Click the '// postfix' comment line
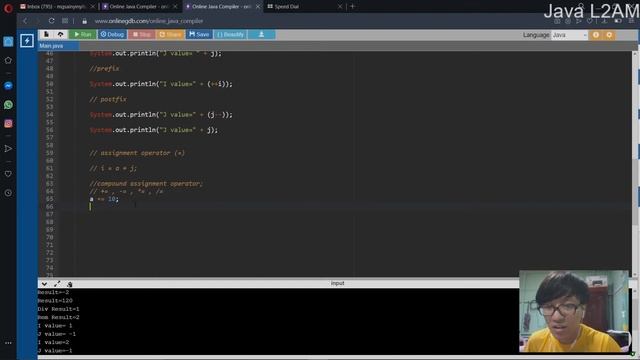The width and height of the screenshot is (640, 360). point(108,99)
